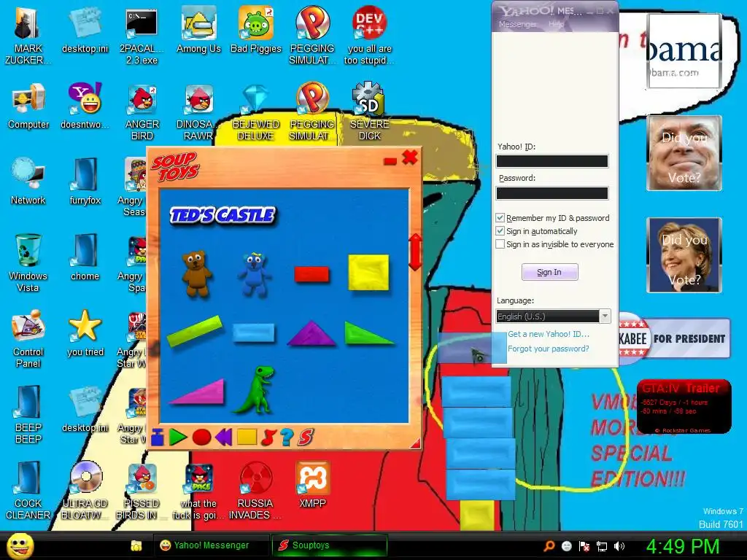Enable Sign in as invisible to everyone
747x560 pixels.
pos(500,244)
